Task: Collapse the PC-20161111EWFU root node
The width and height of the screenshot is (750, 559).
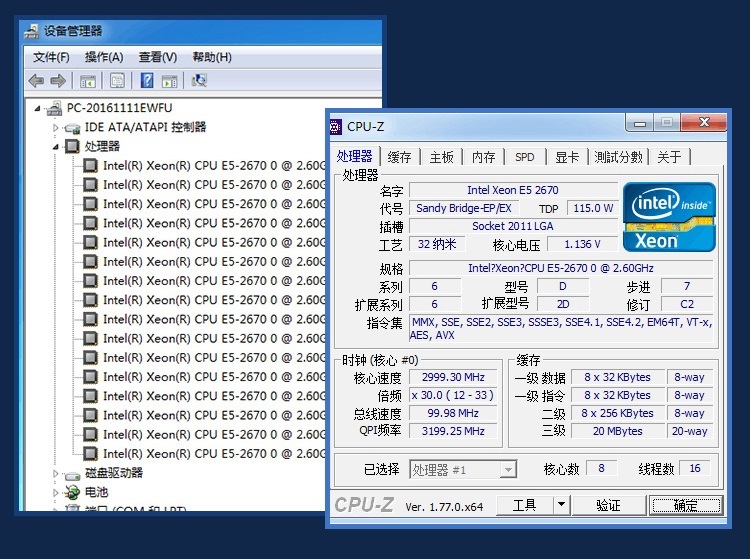Action: [x=37, y=109]
